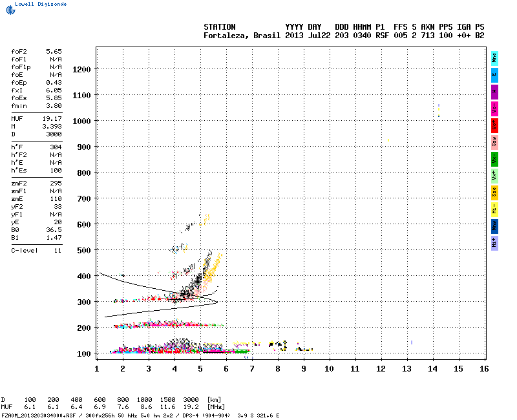Click the Lowell Digisonde title text

click(x=41, y=4)
